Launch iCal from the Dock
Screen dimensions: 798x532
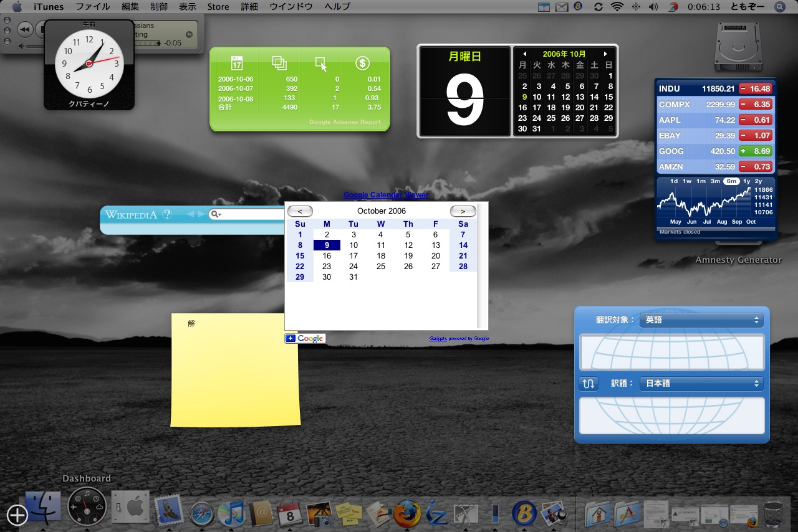coord(290,513)
